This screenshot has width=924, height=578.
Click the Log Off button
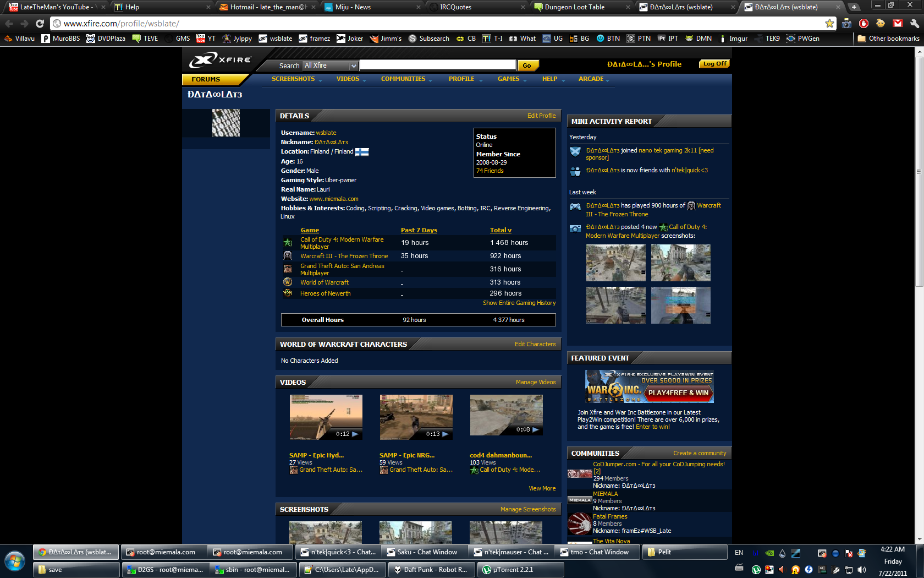click(714, 64)
